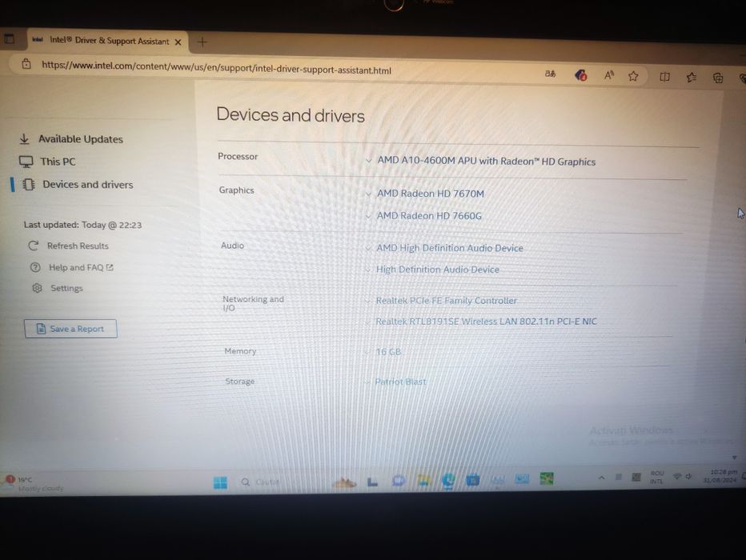The width and height of the screenshot is (746, 560).
Task: Click Refresh Results
Action: coord(78,246)
